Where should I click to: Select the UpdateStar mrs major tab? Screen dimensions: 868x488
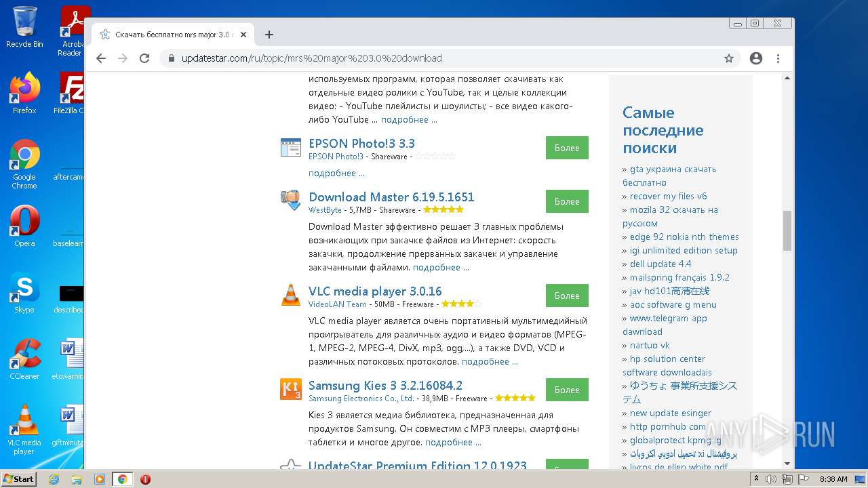click(x=173, y=35)
